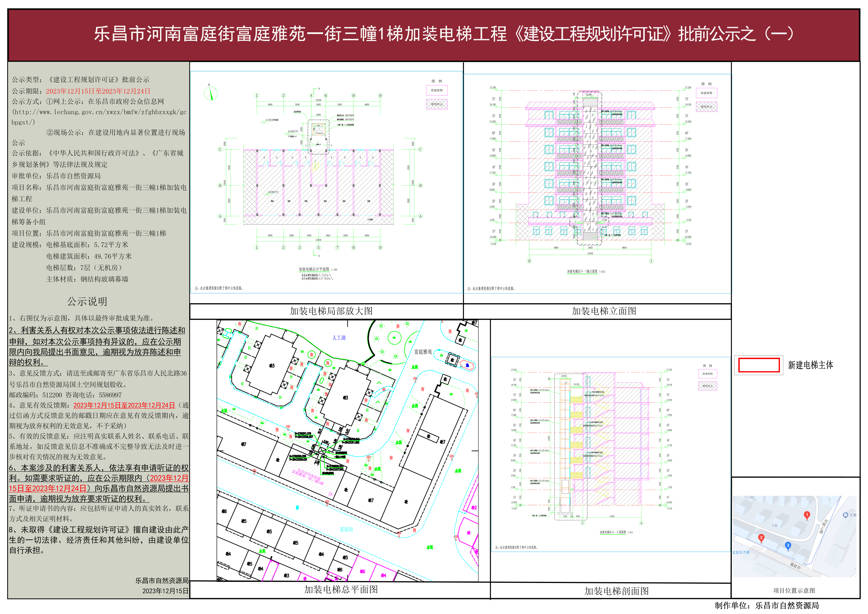Viewport: 868px width, 614px height.
Task: Click caption 加装电梯立面图
Action: 604,311
